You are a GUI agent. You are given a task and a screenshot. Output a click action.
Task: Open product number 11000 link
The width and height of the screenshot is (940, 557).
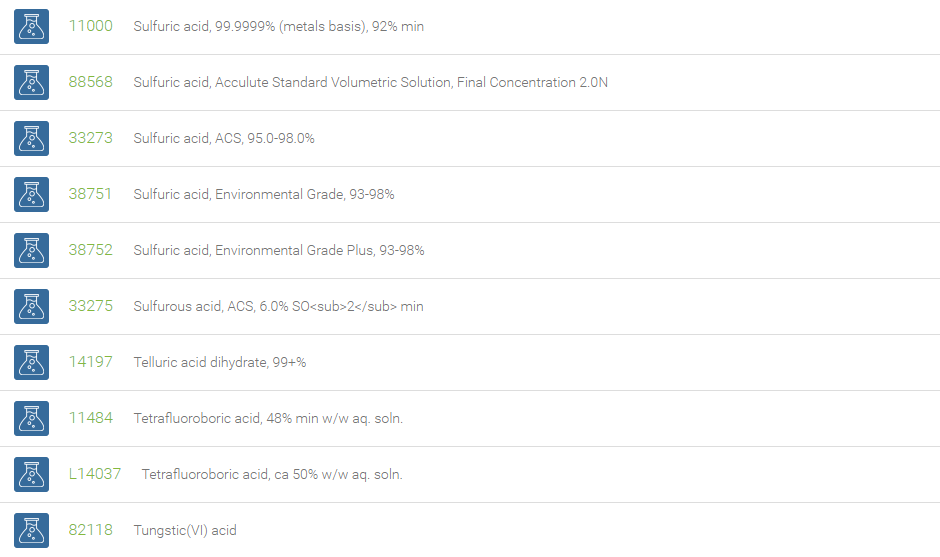[x=91, y=26]
